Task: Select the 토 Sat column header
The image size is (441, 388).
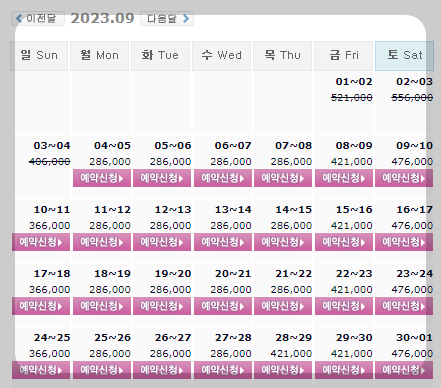Action: coord(404,56)
